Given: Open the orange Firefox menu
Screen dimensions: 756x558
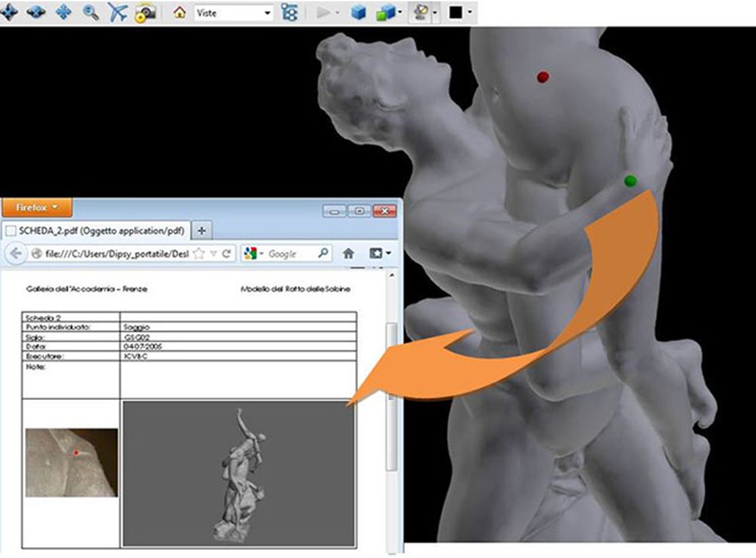Looking at the screenshot, I should 37,208.
